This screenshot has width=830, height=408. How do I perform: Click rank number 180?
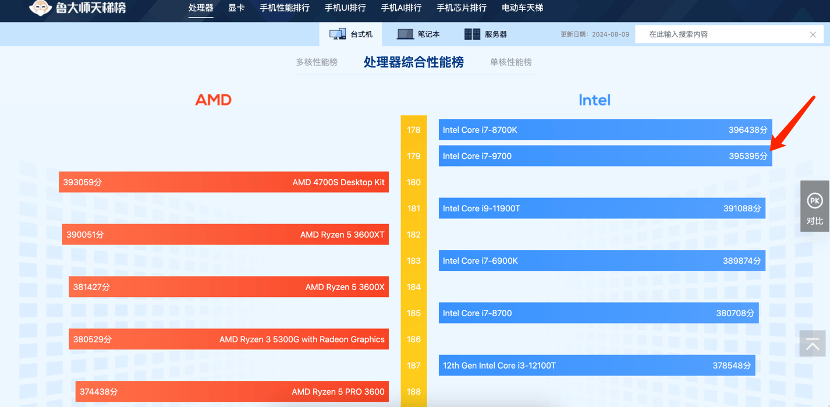pyautogui.click(x=413, y=182)
